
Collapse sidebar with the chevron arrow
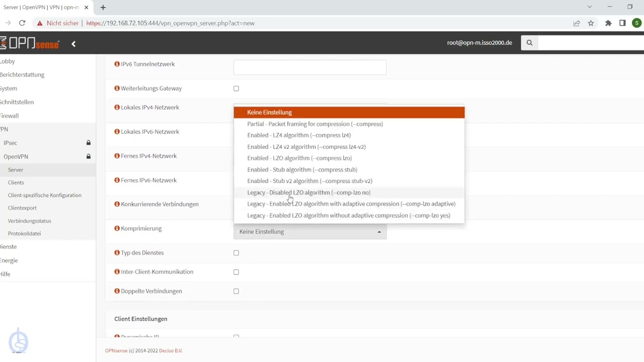[x=73, y=44]
